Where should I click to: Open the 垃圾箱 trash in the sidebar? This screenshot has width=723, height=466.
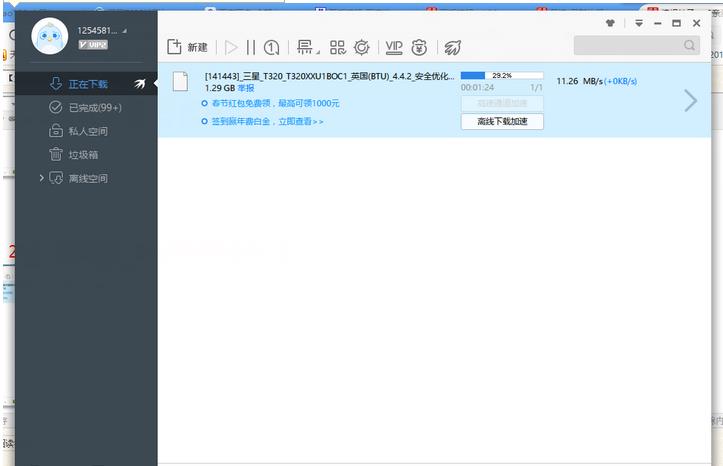[x=86, y=155]
